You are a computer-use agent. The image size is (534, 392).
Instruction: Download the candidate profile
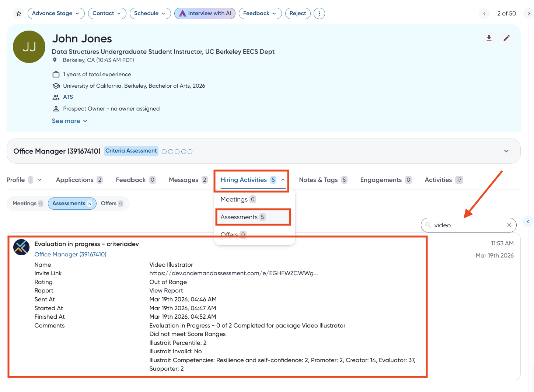tap(489, 38)
